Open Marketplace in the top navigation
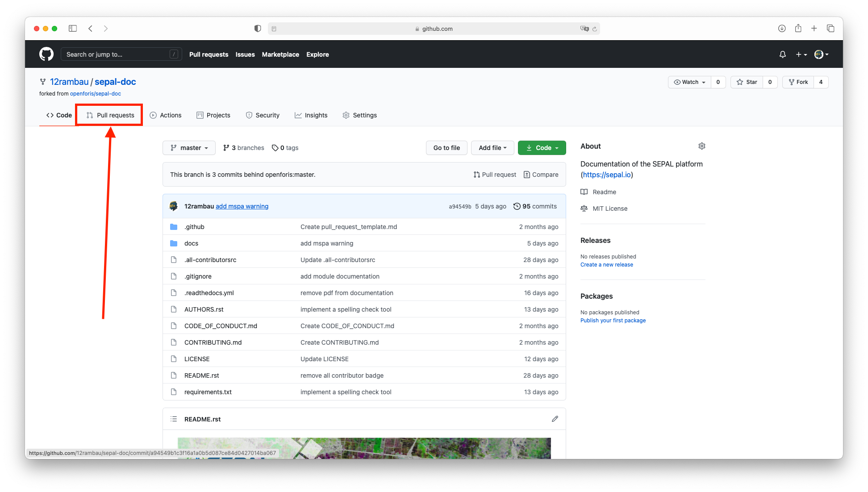The image size is (868, 492). pos(280,54)
